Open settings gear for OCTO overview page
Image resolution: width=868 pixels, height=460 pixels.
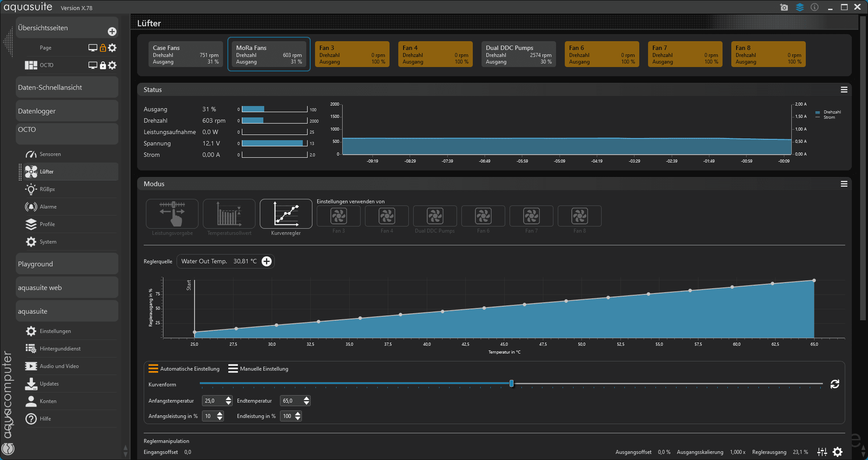pos(113,65)
